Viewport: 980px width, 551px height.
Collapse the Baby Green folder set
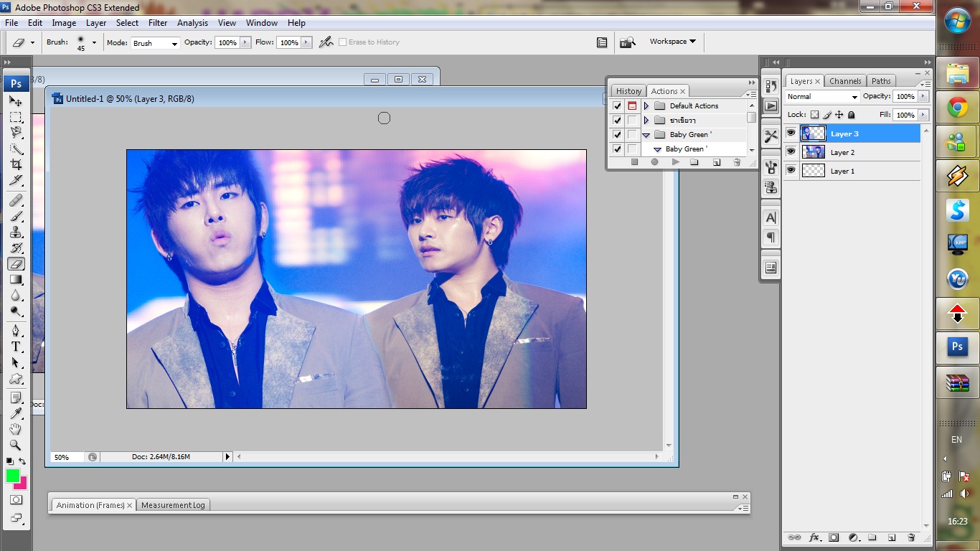pos(646,134)
